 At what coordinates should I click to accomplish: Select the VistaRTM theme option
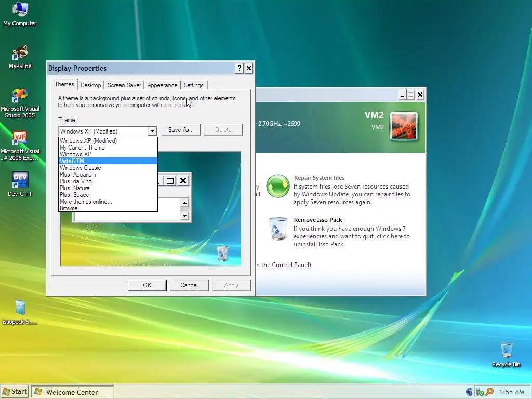[x=108, y=161]
